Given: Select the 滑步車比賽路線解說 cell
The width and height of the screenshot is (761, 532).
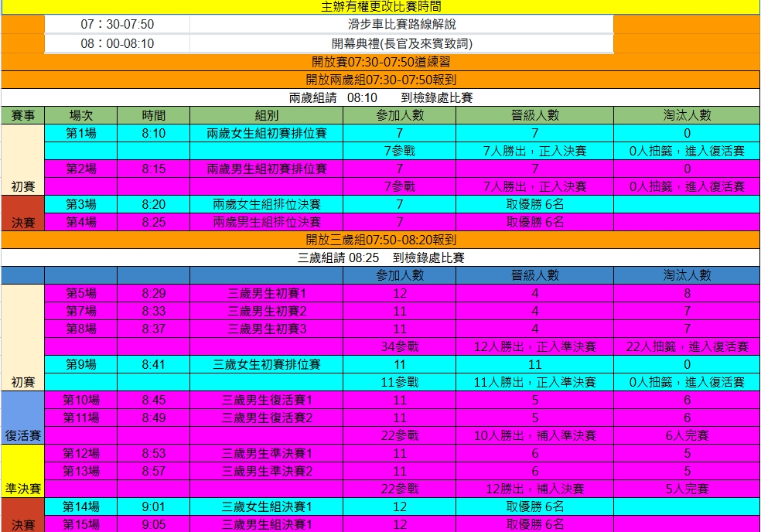Looking at the screenshot, I should 401,25.
